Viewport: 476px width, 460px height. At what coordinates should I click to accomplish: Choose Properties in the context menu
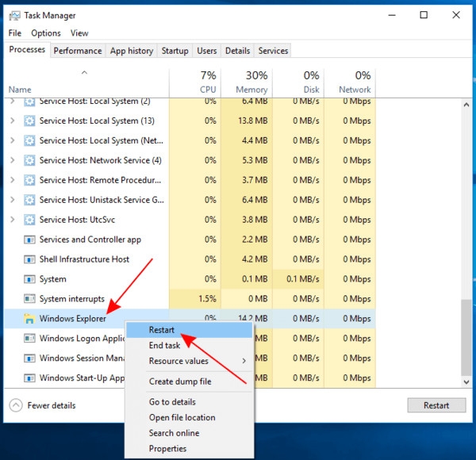click(x=190, y=448)
